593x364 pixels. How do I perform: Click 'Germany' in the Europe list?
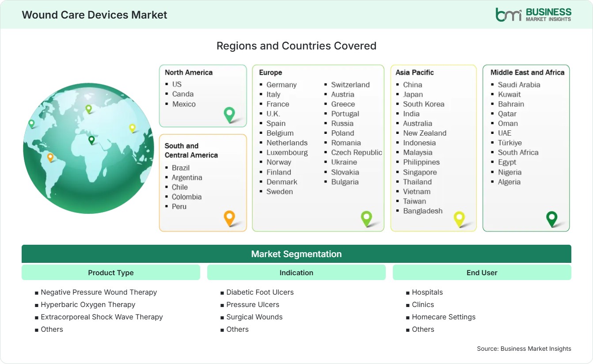coord(281,85)
